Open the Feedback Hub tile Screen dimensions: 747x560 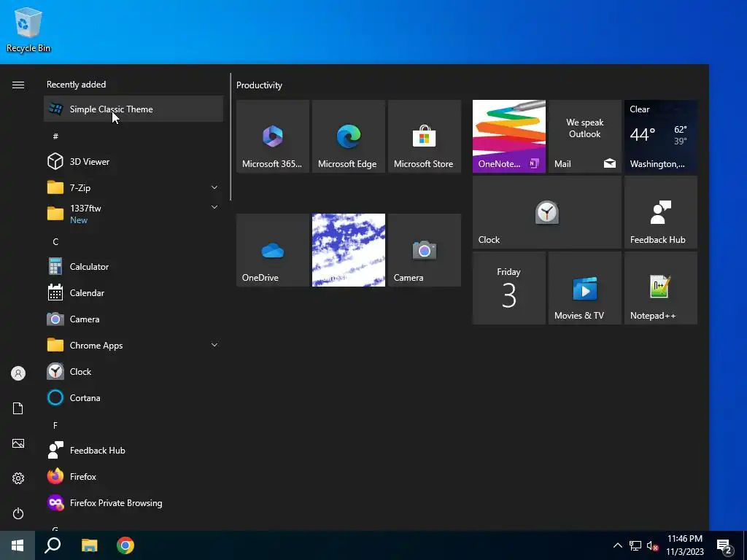pos(661,212)
